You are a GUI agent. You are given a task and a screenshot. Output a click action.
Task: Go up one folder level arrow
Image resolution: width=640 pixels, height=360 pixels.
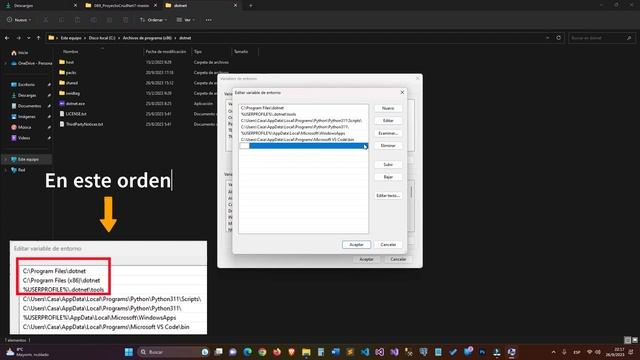click(x=38, y=38)
